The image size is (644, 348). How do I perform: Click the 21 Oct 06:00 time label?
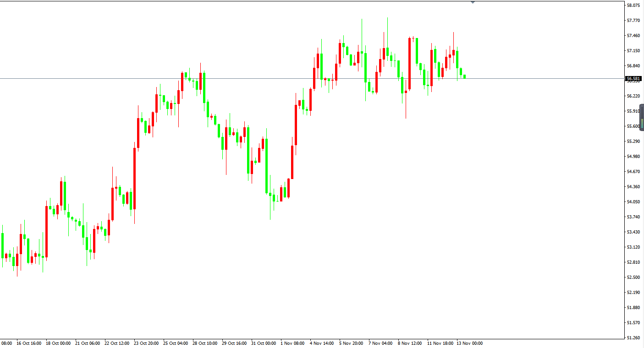88,343
